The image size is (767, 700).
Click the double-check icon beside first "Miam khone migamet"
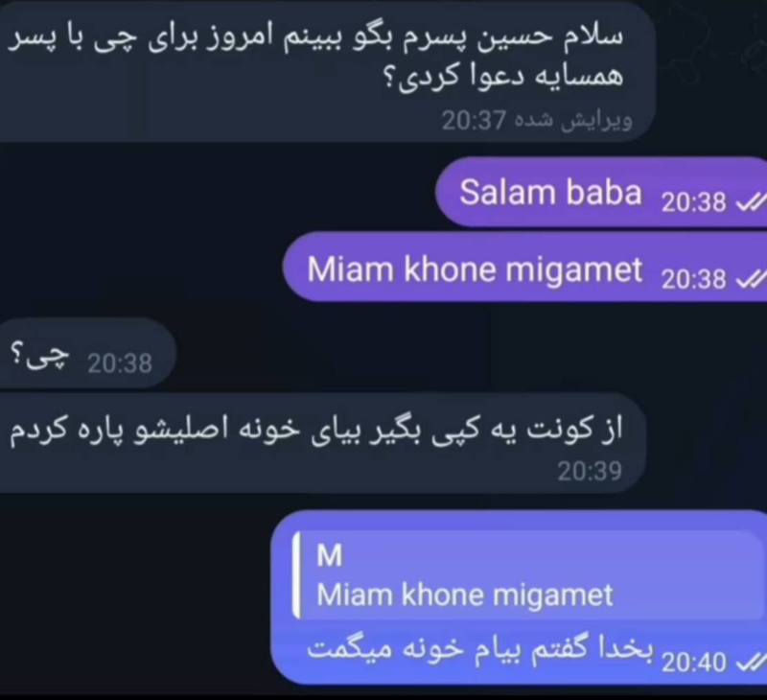tap(752, 279)
